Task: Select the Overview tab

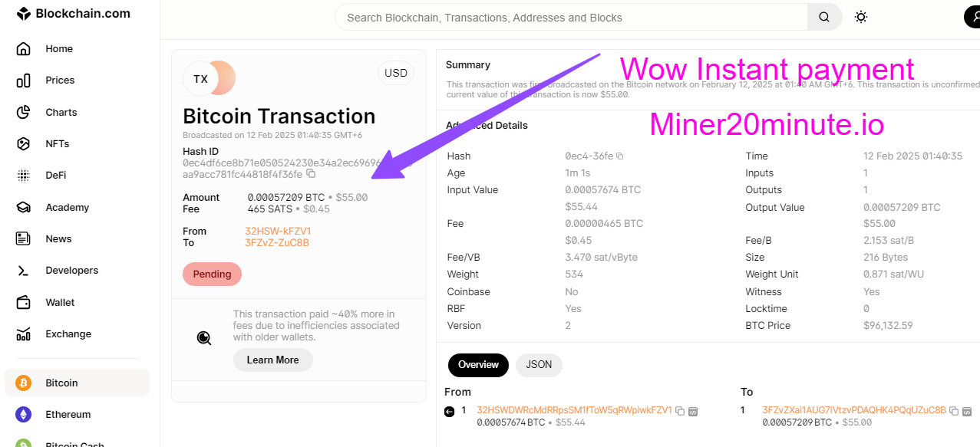Action: pos(478,365)
